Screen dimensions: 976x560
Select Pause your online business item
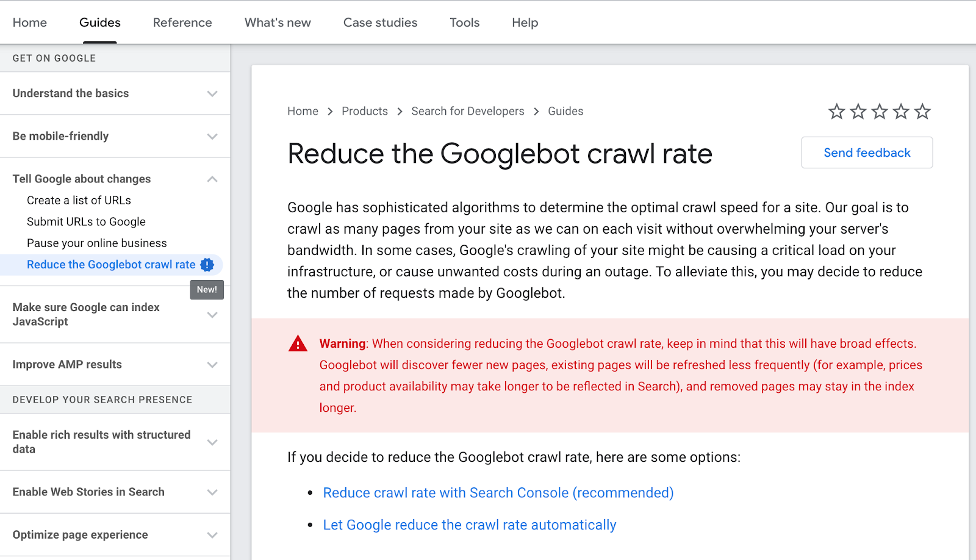click(96, 243)
